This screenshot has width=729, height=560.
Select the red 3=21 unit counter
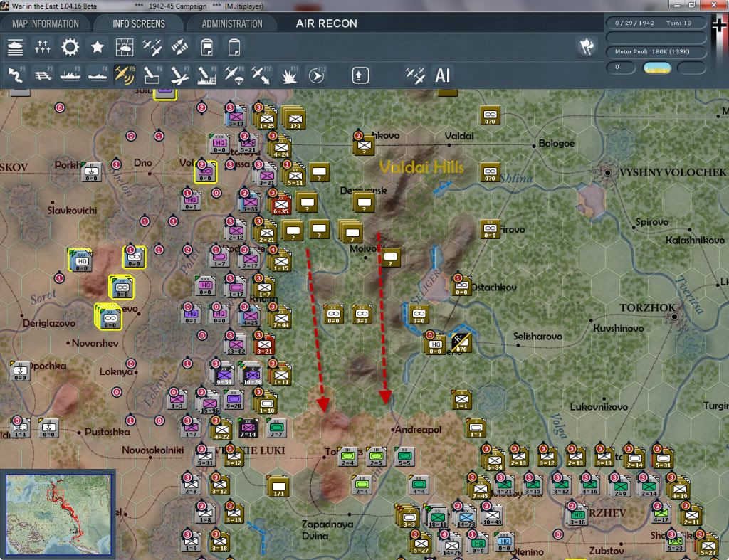[264, 345]
